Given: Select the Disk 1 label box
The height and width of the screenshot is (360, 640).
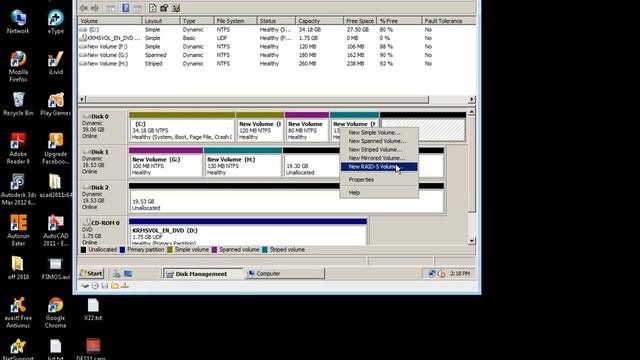Looking at the screenshot, I should (x=102, y=162).
